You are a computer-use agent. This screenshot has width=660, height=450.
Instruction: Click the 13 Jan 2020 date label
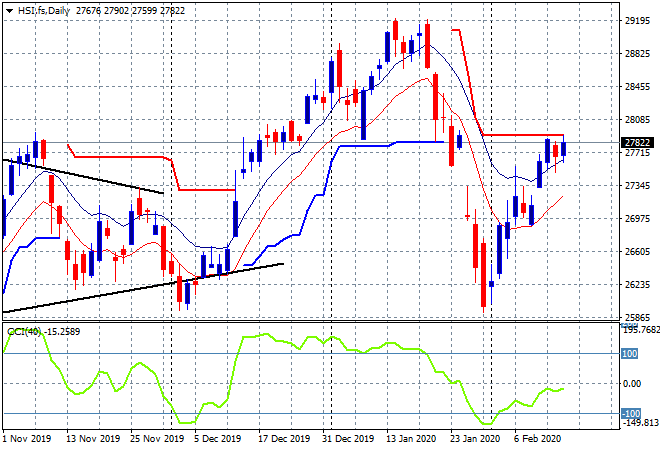pos(411,439)
